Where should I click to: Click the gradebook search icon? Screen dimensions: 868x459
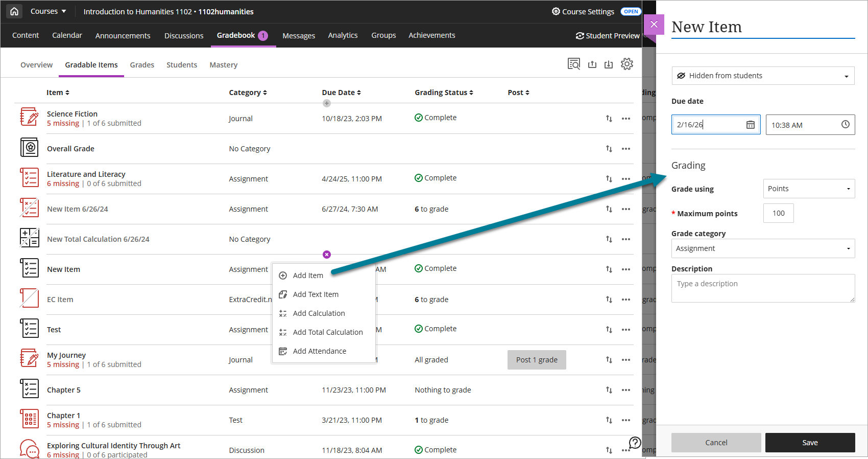tap(573, 64)
